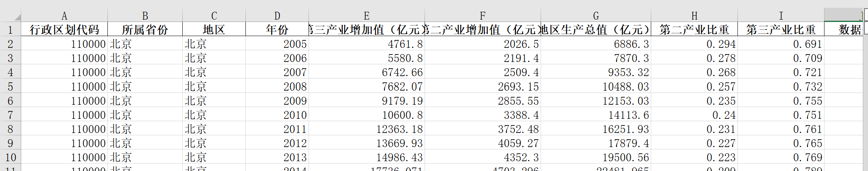This screenshot has width=868, height=171.
Task: Select cell containing 12363.18
Action: [x=367, y=129]
